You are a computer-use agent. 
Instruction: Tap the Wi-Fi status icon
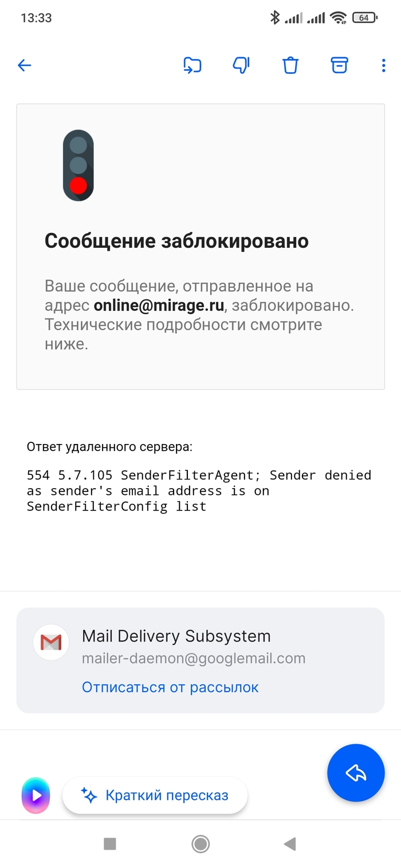pyautogui.click(x=339, y=18)
